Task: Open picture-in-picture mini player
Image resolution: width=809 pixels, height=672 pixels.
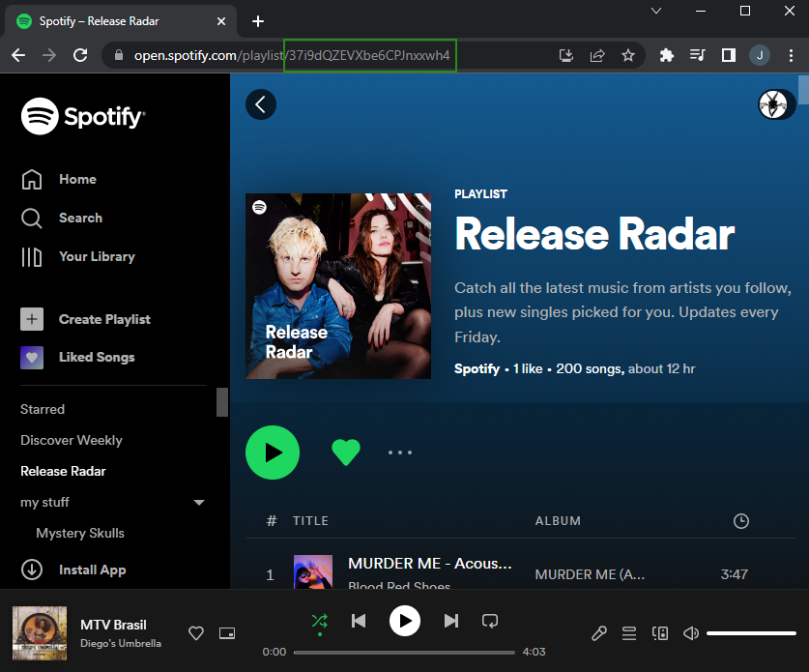Action: click(x=227, y=633)
